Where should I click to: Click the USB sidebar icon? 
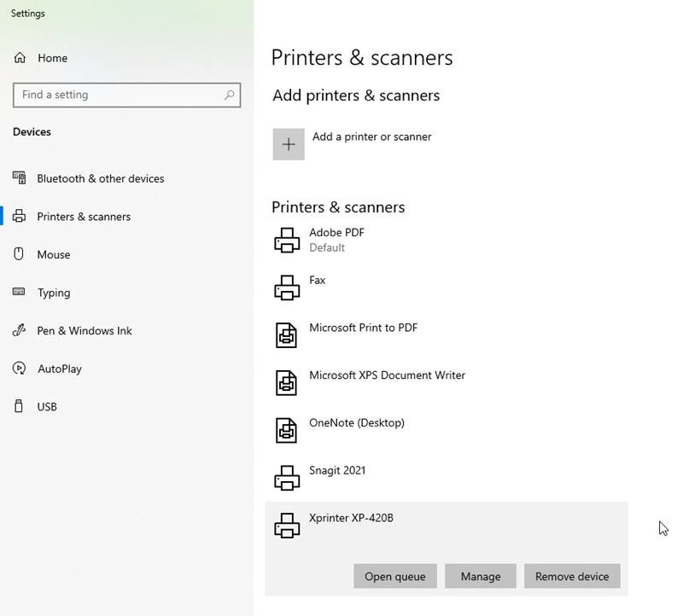coord(19,406)
